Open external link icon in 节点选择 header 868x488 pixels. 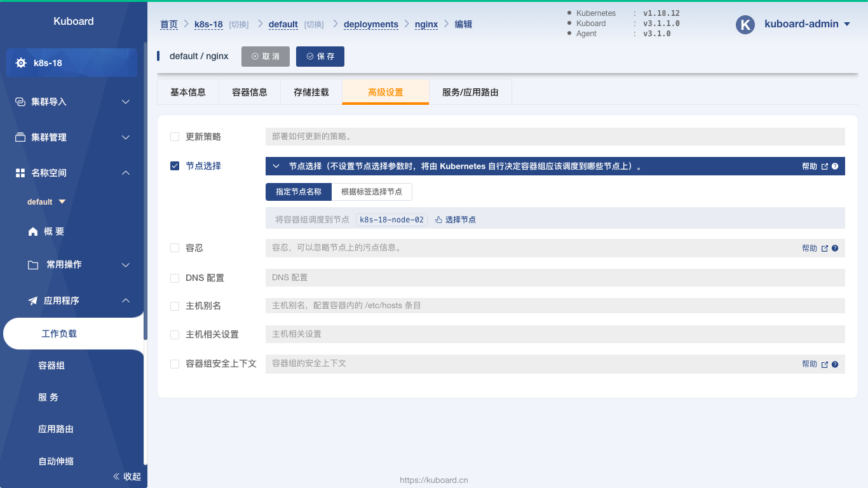click(825, 166)
